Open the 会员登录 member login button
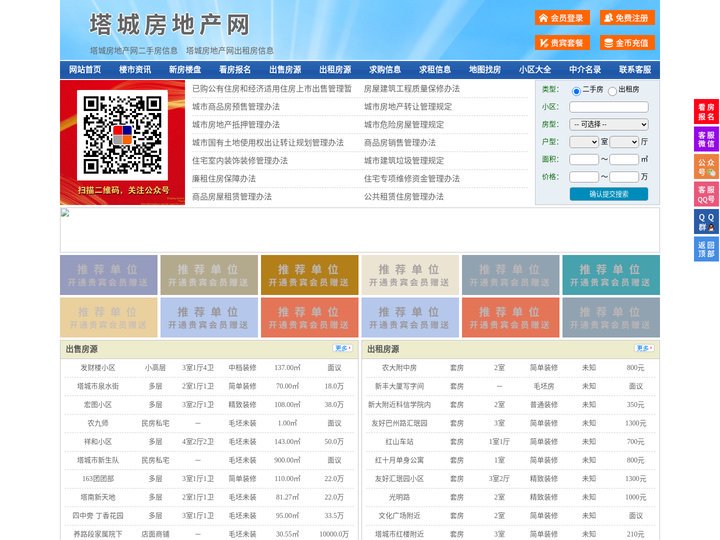720x540 pixels. [562, 18]
